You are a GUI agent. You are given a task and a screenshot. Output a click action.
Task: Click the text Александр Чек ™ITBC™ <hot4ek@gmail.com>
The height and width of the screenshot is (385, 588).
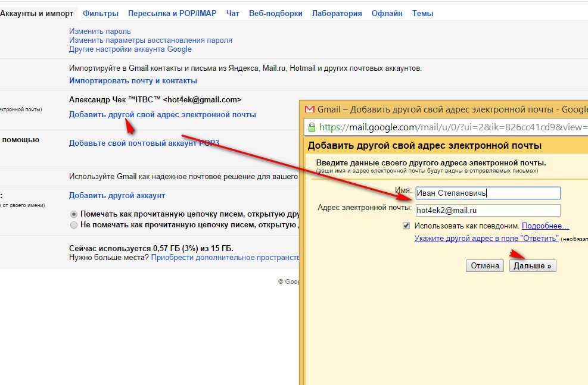click(155, 100)
